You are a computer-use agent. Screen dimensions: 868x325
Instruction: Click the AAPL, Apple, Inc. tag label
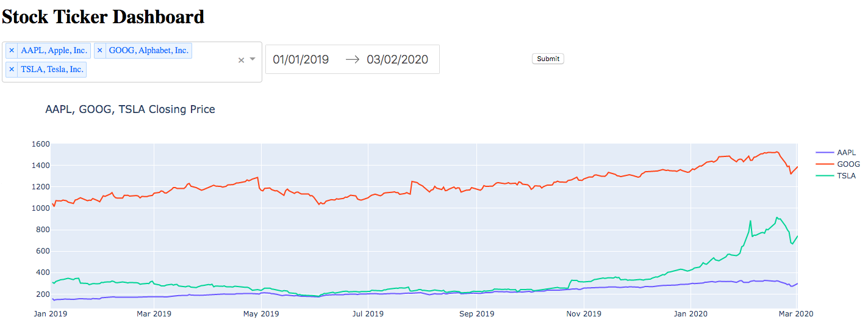point(54,51)
